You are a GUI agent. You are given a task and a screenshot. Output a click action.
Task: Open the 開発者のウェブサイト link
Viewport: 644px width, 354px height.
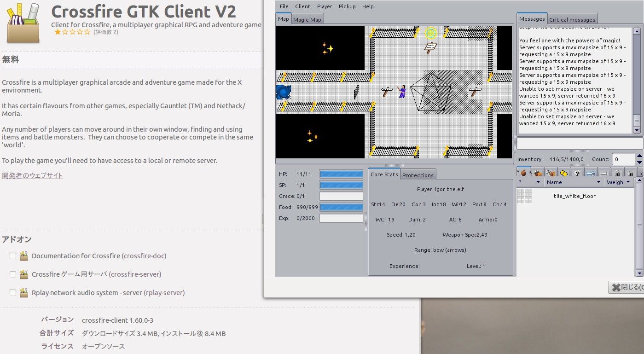coord(32,175)
